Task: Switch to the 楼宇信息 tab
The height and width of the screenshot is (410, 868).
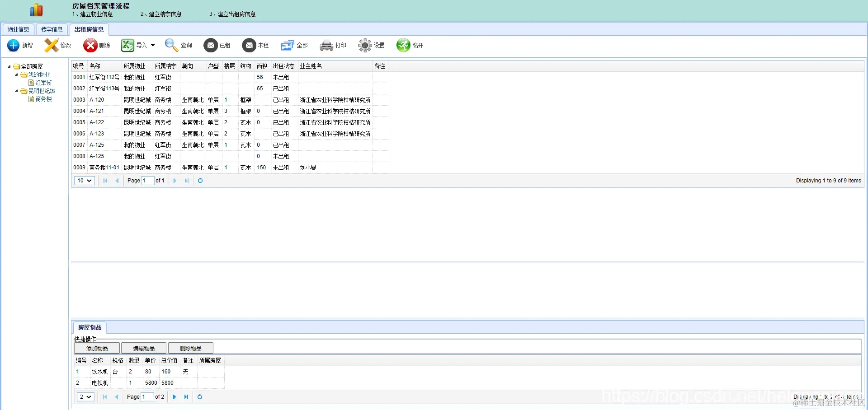Action: point(52,29)
